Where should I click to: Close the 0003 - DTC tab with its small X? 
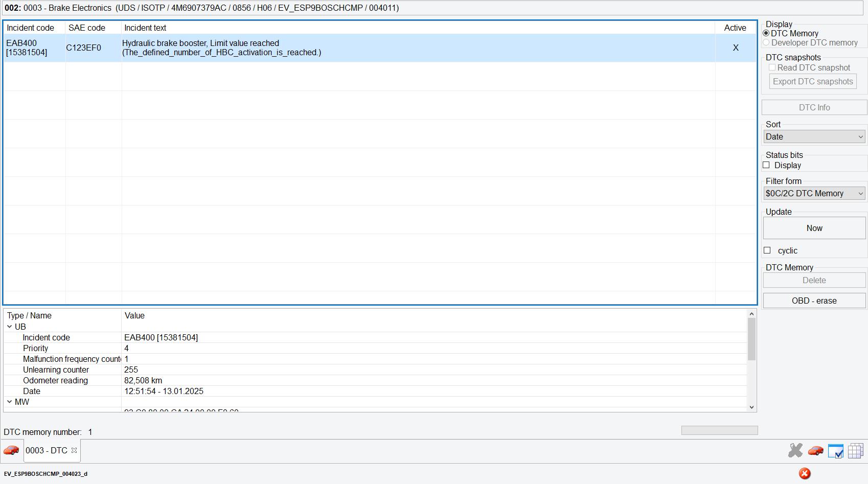[x=74, y=450]
